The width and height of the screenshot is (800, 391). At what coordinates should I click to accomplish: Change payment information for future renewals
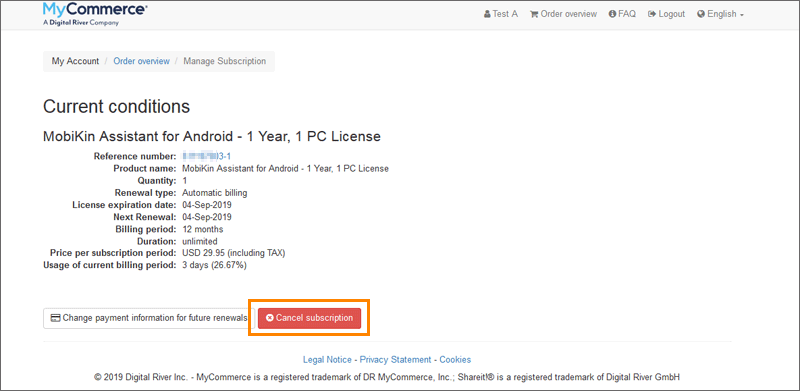tap(149, 318)
